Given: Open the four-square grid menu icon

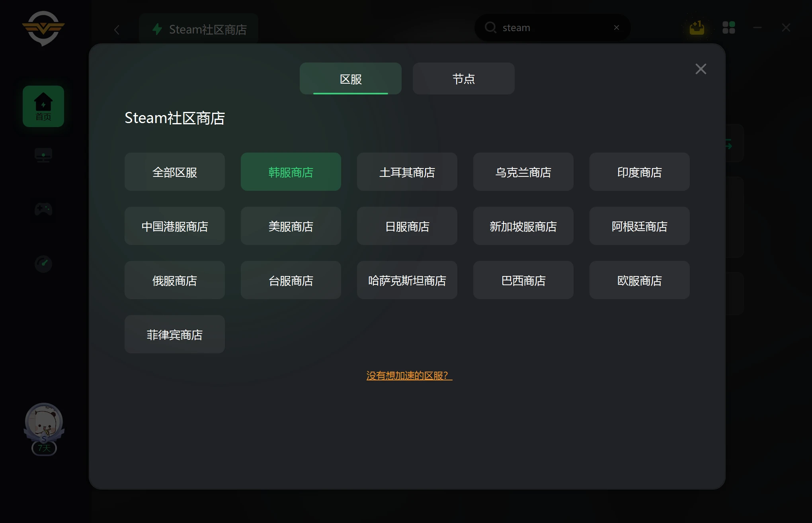Looking at the screenshot, I should 729,28.
